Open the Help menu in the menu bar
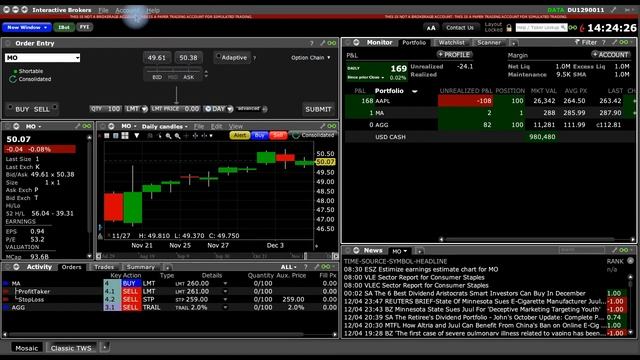640x360 pixels. click(153, 10)
